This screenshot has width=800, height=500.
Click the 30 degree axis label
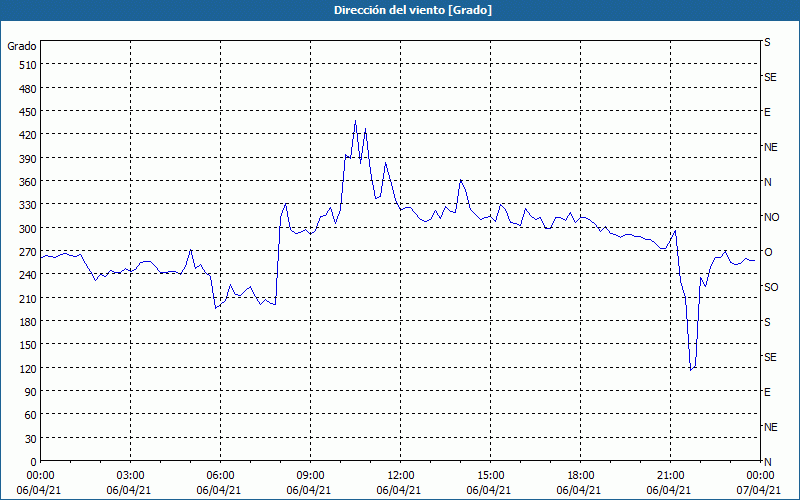31,439
